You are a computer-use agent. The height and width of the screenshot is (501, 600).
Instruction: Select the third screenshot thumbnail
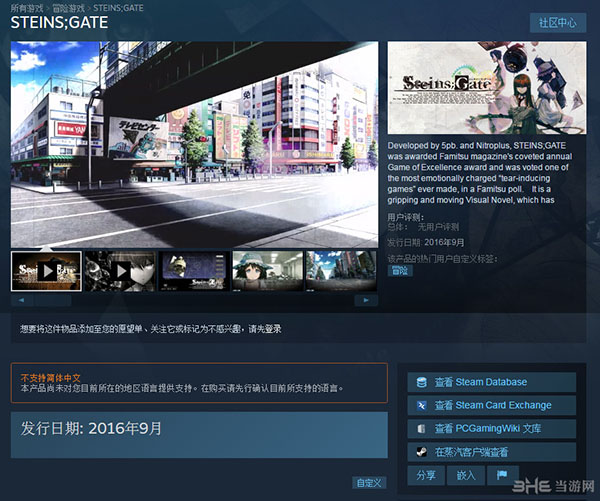pos(192,270)
